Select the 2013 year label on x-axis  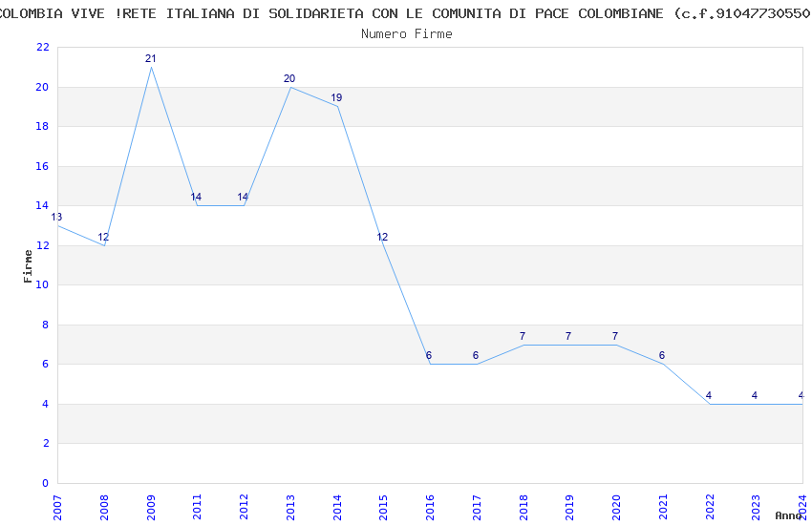(x=290, y=507)
